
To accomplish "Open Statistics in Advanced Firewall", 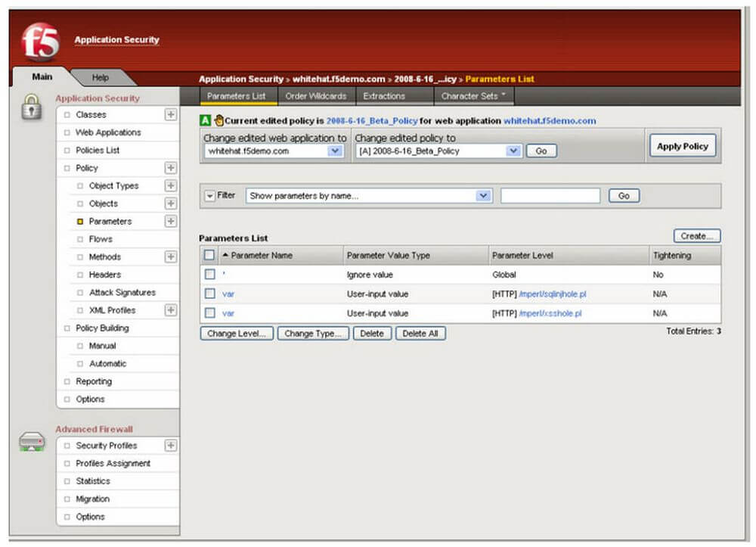I will coord(92,481).
